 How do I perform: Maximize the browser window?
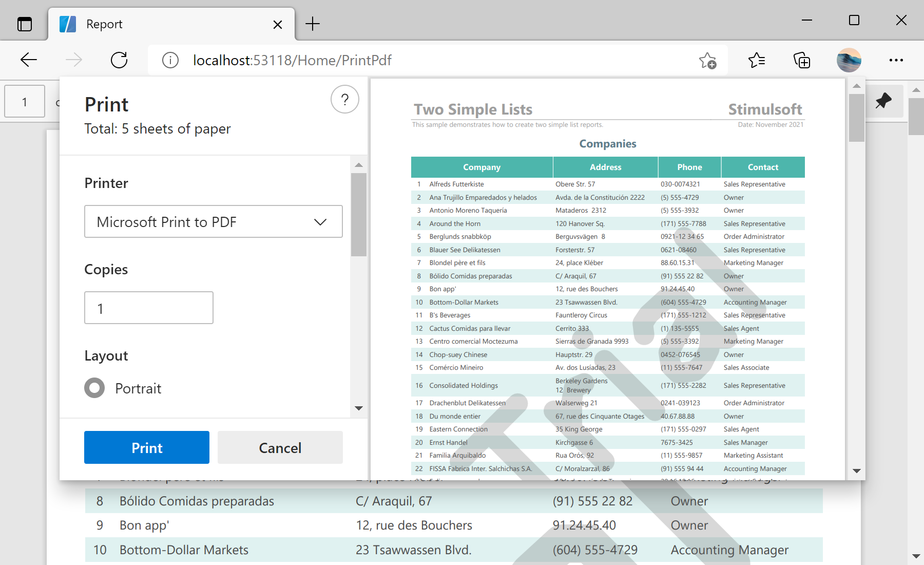click(854, 21)
